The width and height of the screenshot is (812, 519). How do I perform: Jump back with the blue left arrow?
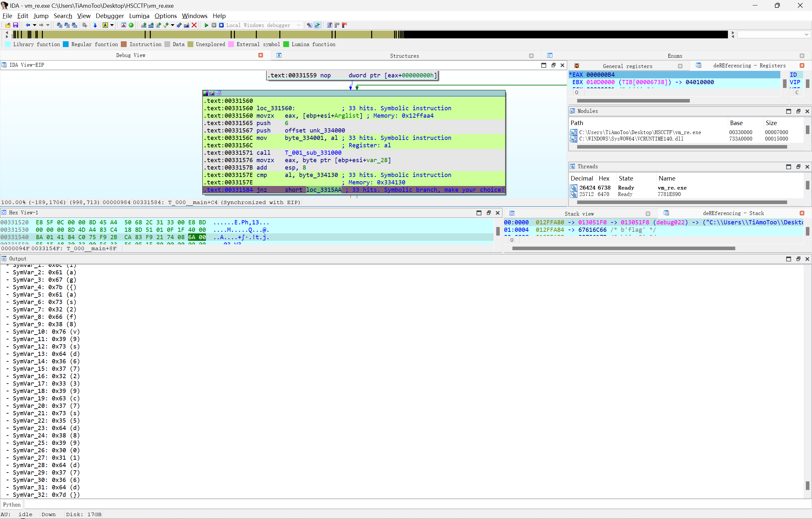point(28,25)
